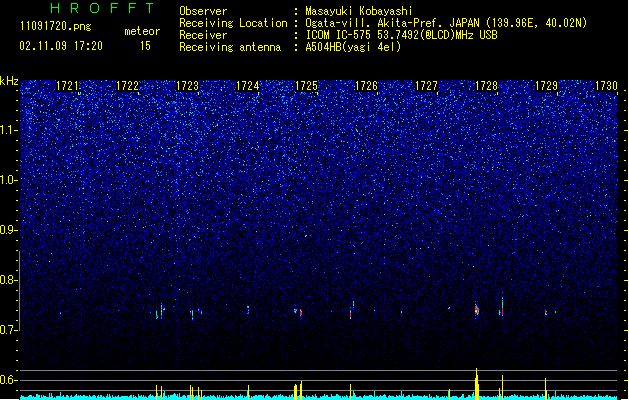Image resolution: width=629 pixels, height=400 pixels.
Task: Click the 0.7 kHz axis label
Action: tap(9, 330)
